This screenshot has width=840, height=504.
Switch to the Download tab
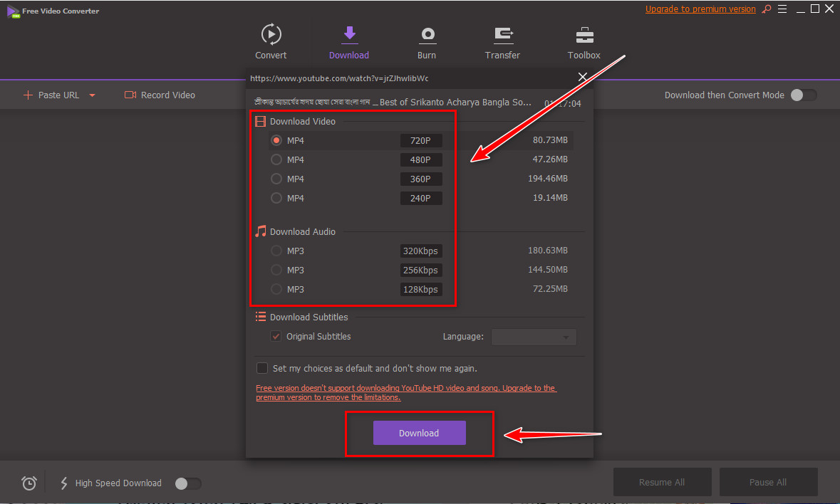coord(348,42)
